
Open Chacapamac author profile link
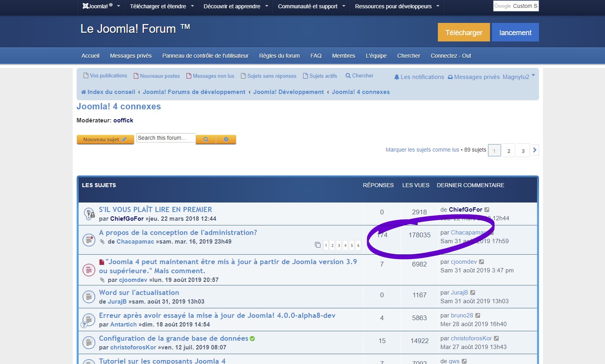(135, 242)
